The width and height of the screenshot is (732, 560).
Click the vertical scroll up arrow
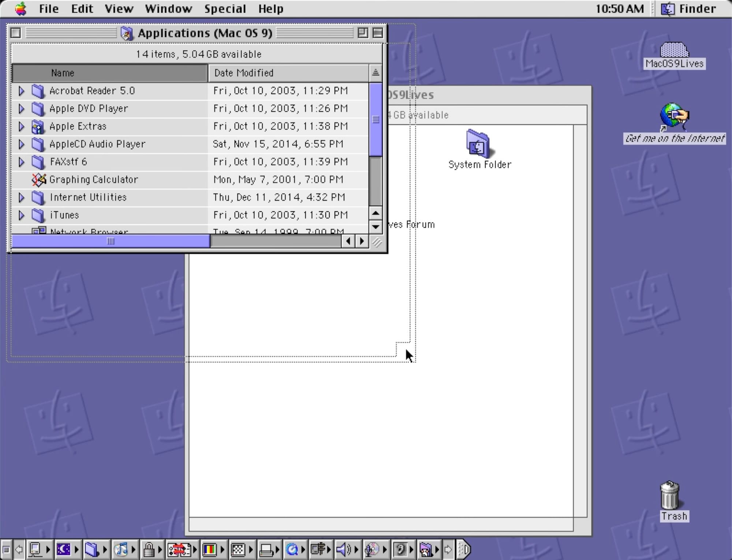376,213
